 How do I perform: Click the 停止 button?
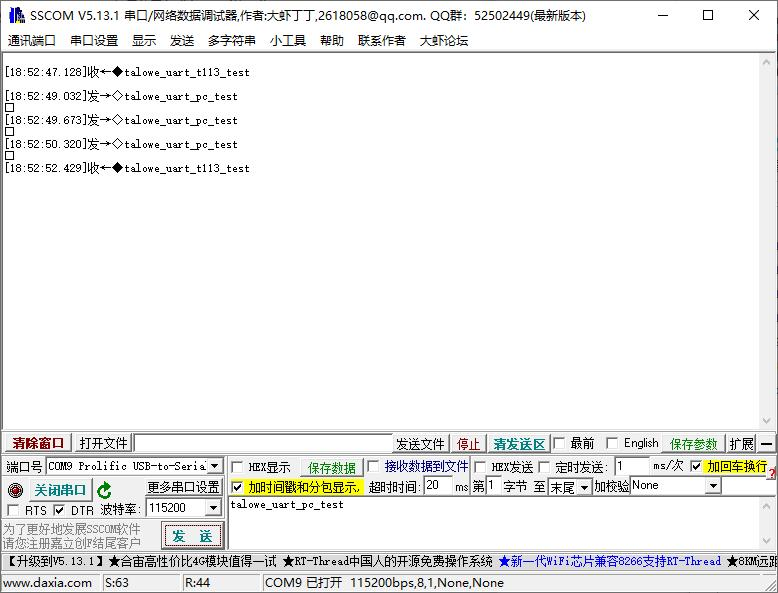[468, 444]
